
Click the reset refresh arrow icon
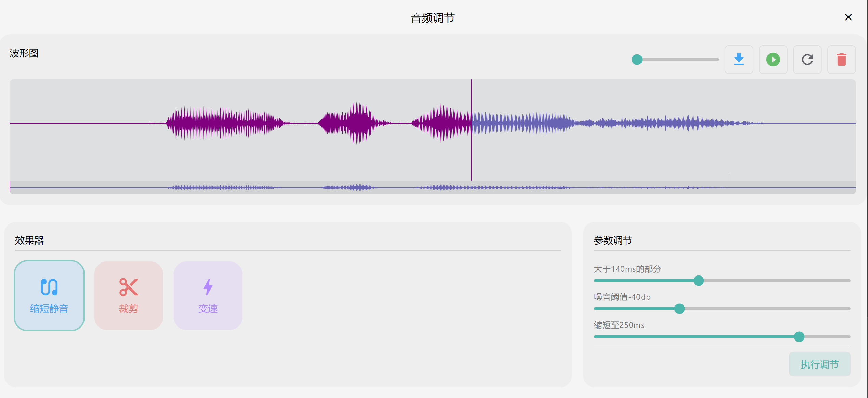click(807, 60)
